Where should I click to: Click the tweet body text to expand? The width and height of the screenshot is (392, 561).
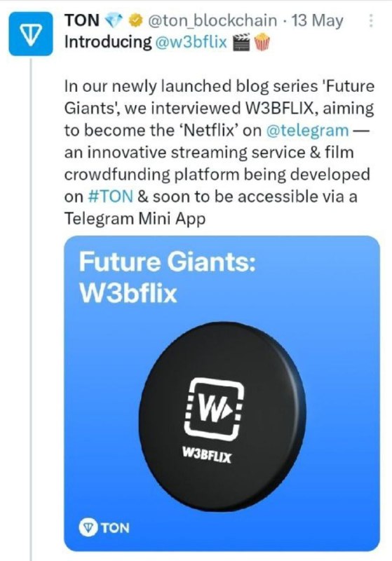(x=219, y=152)
